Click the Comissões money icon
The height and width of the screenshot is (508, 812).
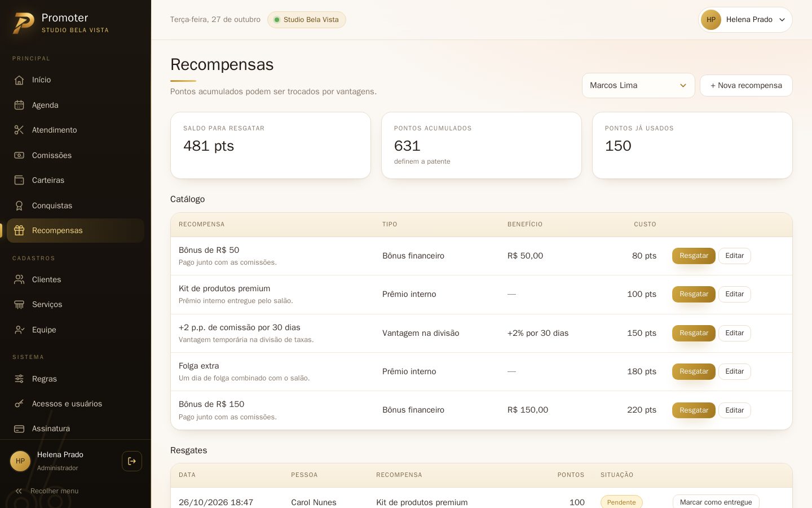19,155
